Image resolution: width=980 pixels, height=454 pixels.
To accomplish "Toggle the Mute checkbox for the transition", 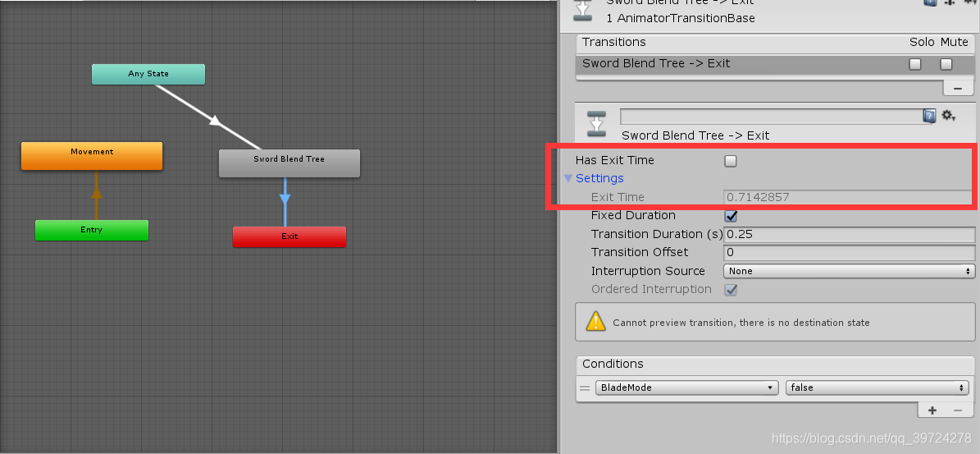I will click(946, 64).
